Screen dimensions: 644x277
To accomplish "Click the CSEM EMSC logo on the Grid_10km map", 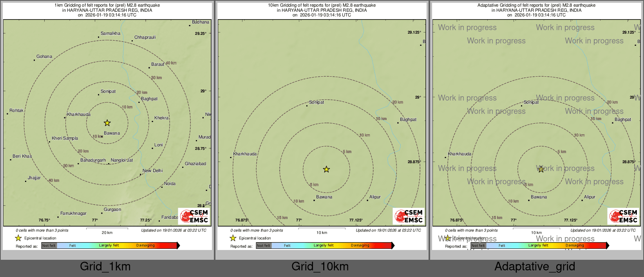I will pos(409,216).
